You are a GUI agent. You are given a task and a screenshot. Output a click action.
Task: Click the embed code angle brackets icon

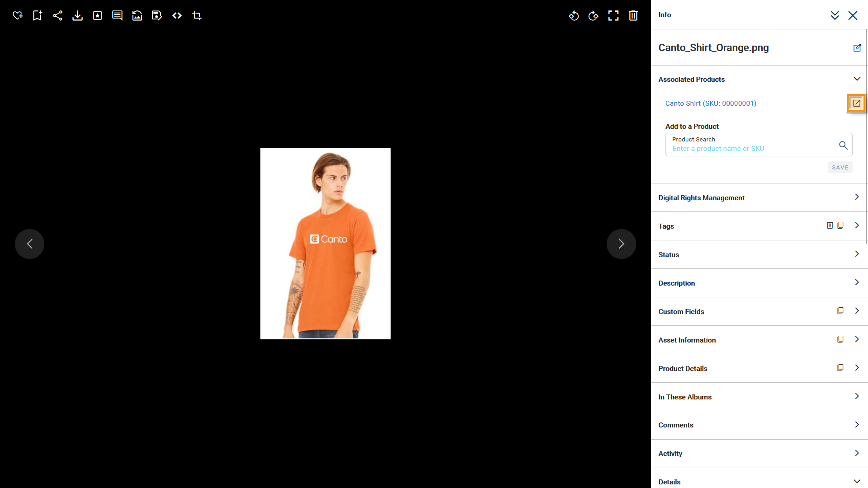coord(177,16)
